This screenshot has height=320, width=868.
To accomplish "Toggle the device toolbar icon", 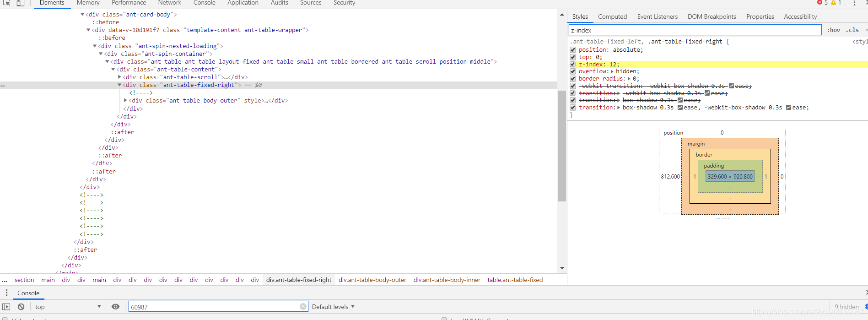I will click(x=20, y=3).
